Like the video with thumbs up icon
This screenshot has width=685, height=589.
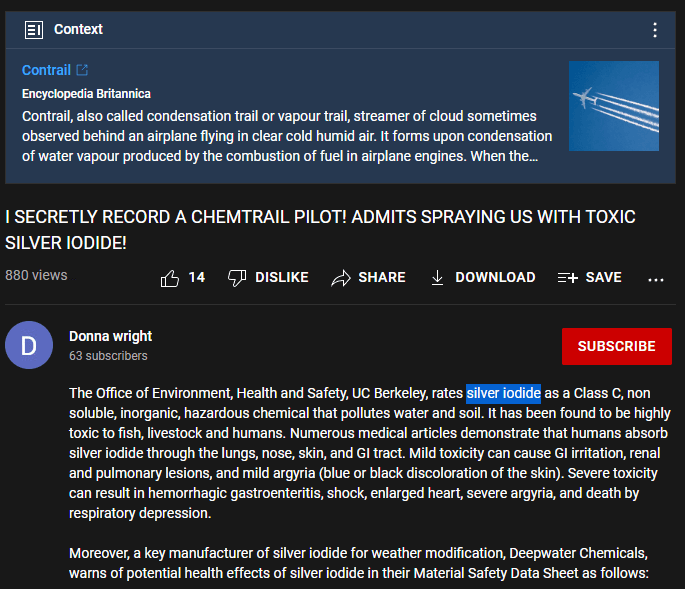tap(170, 278)
